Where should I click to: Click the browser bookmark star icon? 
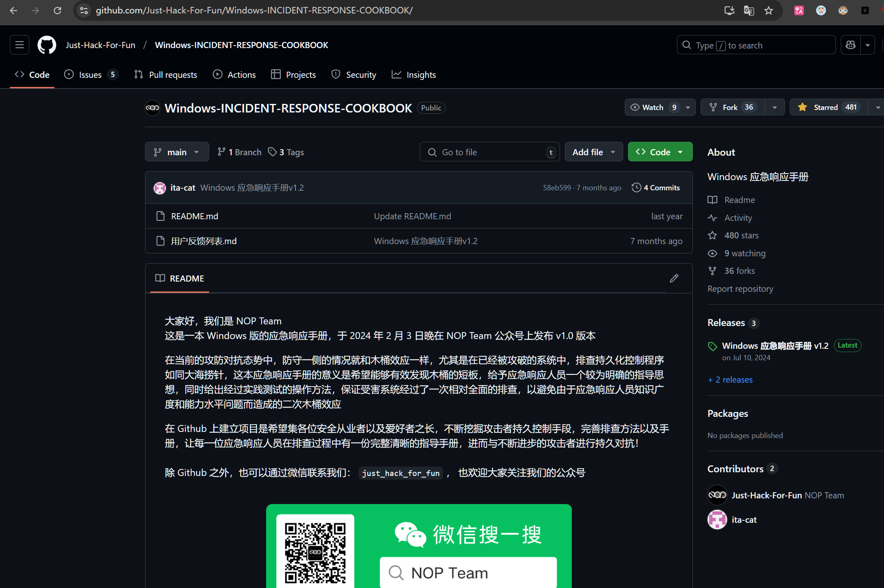point(769,11)
